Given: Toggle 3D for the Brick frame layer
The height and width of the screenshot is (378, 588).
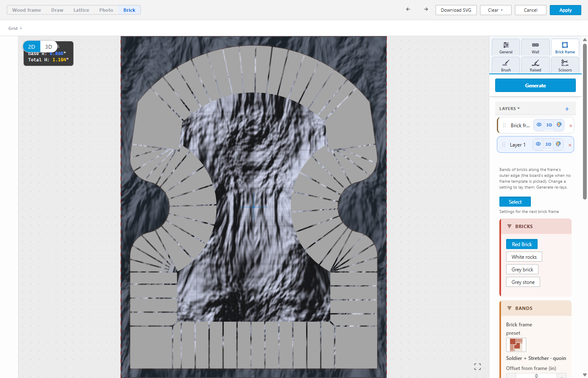Looking at the screenshot, I should tap(549, 125).
